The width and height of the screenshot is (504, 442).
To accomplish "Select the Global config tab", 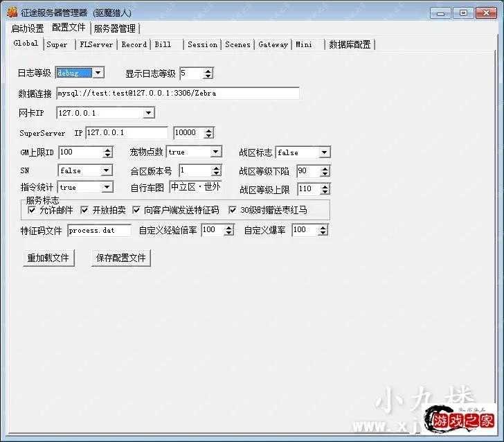I will coord(26,44).
